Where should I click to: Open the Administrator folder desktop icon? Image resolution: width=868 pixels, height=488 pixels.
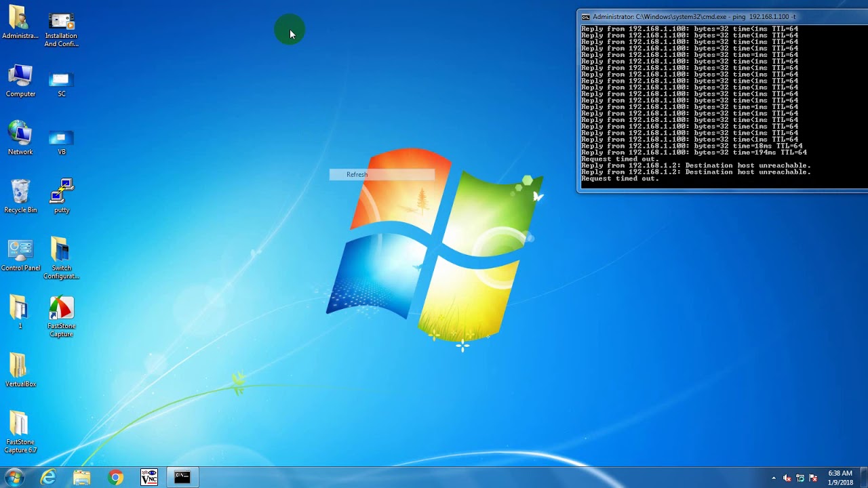coord(20,23)
